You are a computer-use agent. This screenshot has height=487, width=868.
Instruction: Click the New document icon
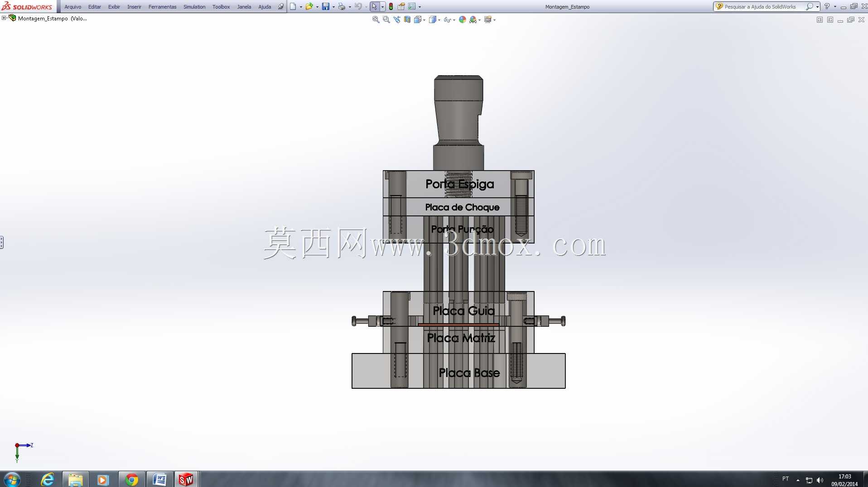click(x=293, y=6)
